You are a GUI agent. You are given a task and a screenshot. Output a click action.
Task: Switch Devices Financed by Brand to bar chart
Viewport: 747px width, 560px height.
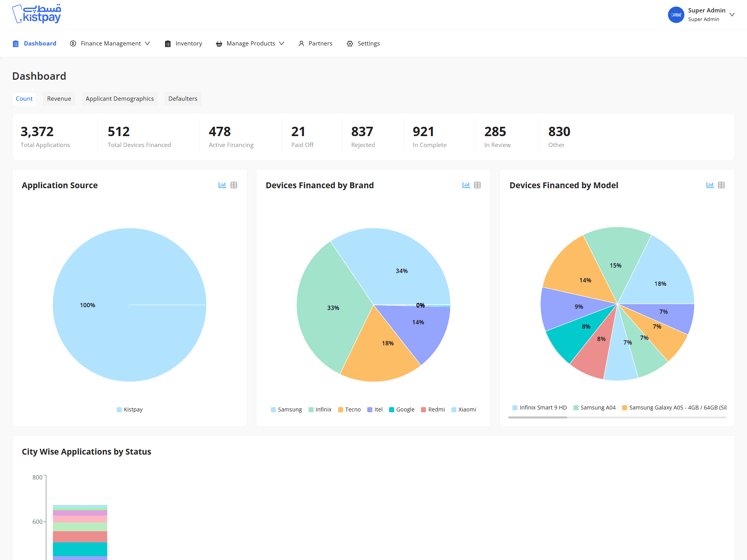(466, 185)
